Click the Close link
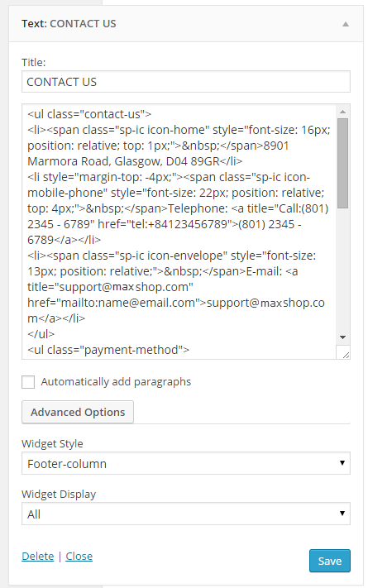 79,556
